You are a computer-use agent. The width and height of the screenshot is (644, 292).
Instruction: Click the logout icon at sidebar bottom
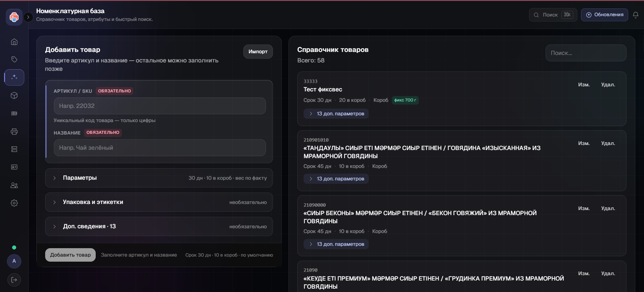(x=14, y=280)
